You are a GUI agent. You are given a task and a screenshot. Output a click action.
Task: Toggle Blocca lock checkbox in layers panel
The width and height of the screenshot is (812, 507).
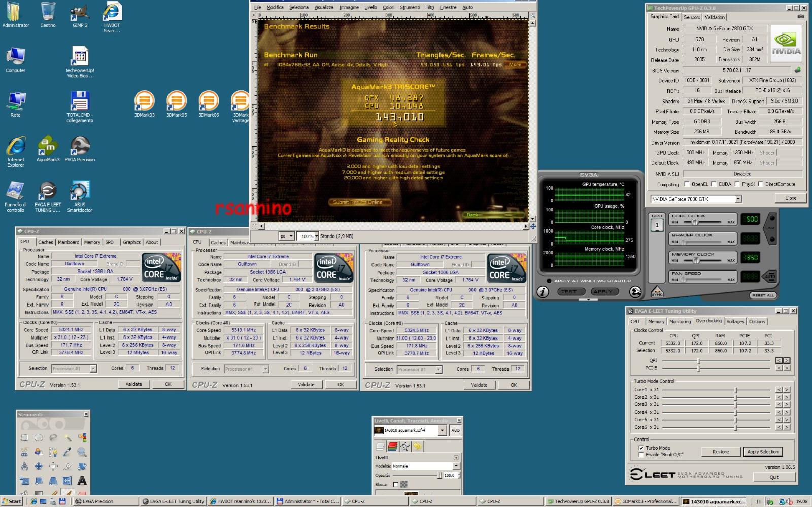coord(395,484)
